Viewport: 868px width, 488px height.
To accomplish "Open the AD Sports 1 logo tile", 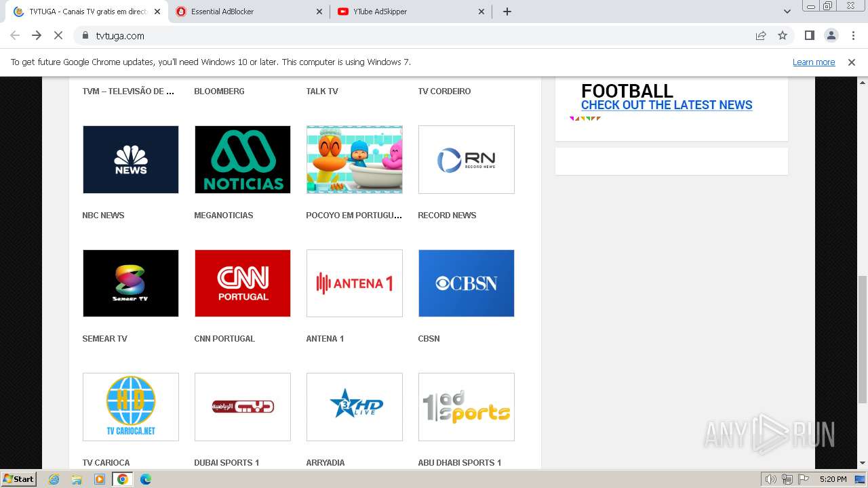I will click(467, 407).
